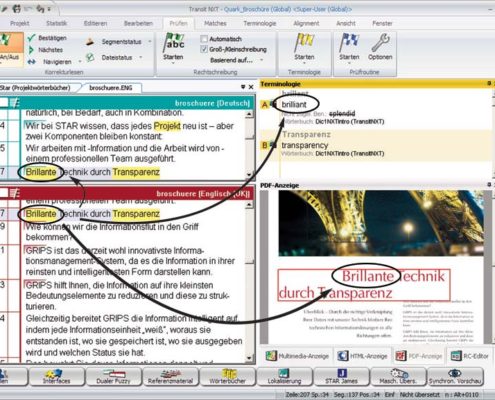
Task: Click the Deutsch pane header segment icon
Action: (14, 103)
